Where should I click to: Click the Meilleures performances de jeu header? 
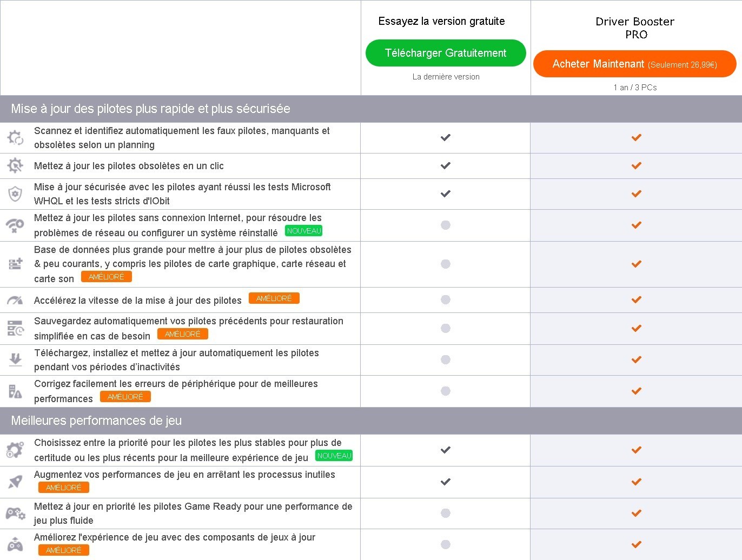click(x=96, y=421)
